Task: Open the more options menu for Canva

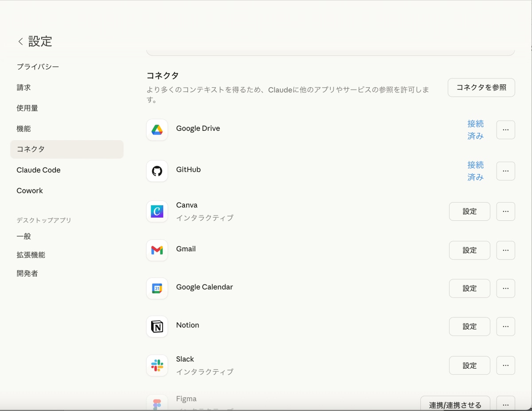Action: 505,211
